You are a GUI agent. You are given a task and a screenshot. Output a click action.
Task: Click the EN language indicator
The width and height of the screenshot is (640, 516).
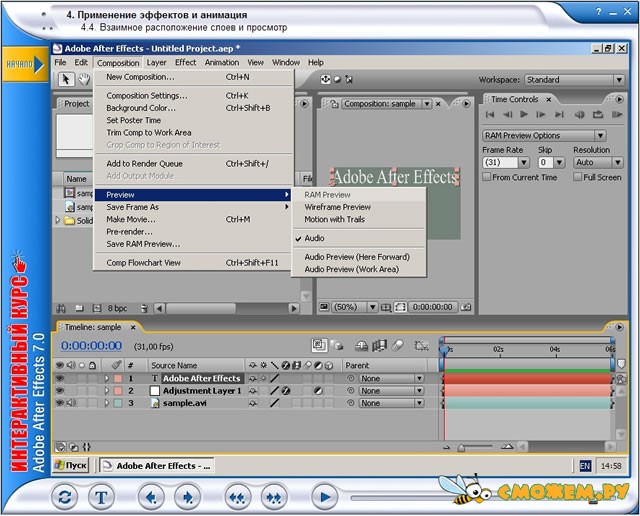(585, 466)
